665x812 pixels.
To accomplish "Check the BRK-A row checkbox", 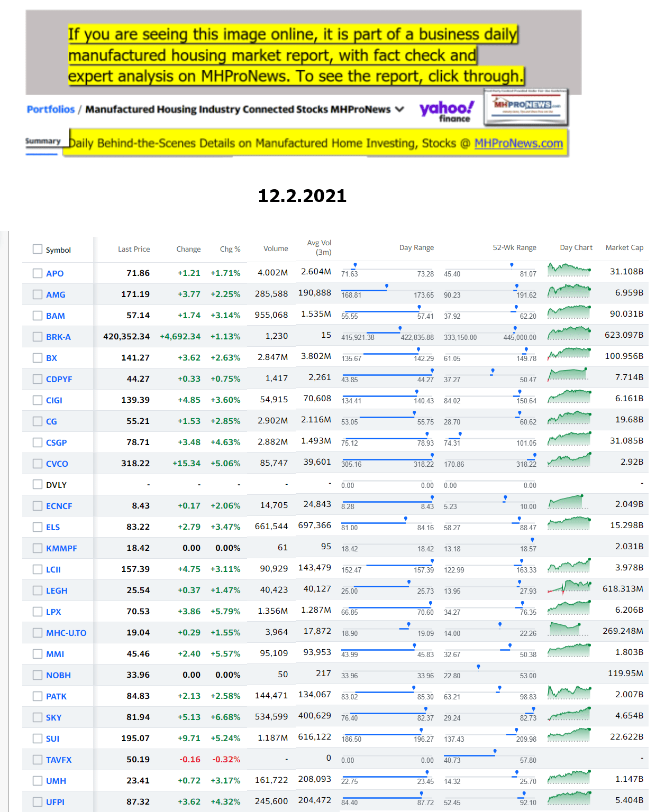I will pyautogui.click(x=38, y=337).
